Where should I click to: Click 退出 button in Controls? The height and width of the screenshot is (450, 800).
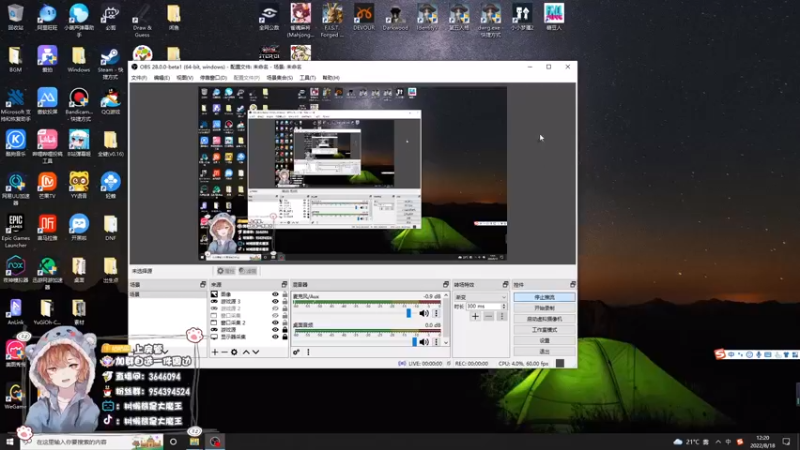click(x=544, y=351)
